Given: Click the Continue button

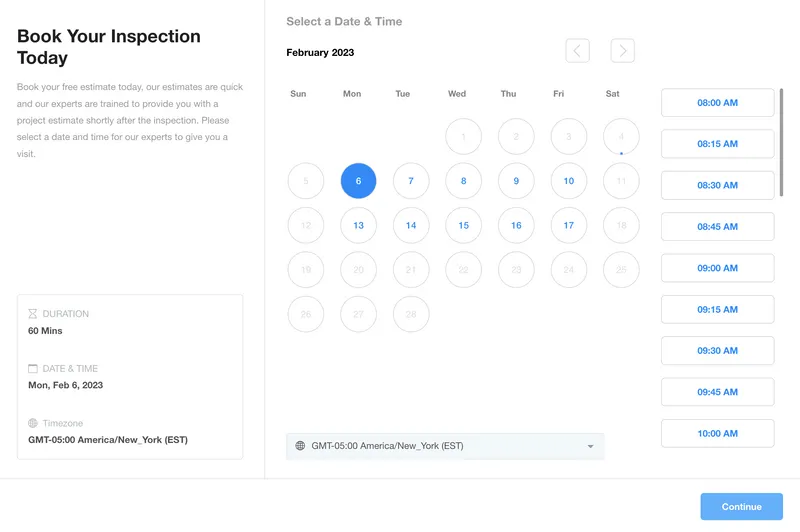Looking at the screenshot, I should (x=741, y=506).
